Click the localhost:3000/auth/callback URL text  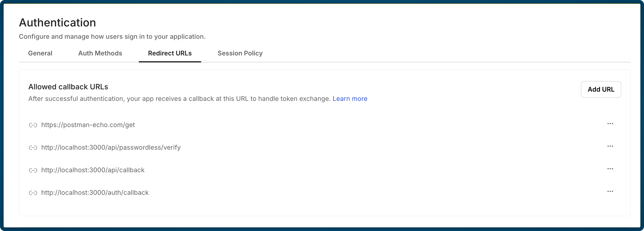95,193
